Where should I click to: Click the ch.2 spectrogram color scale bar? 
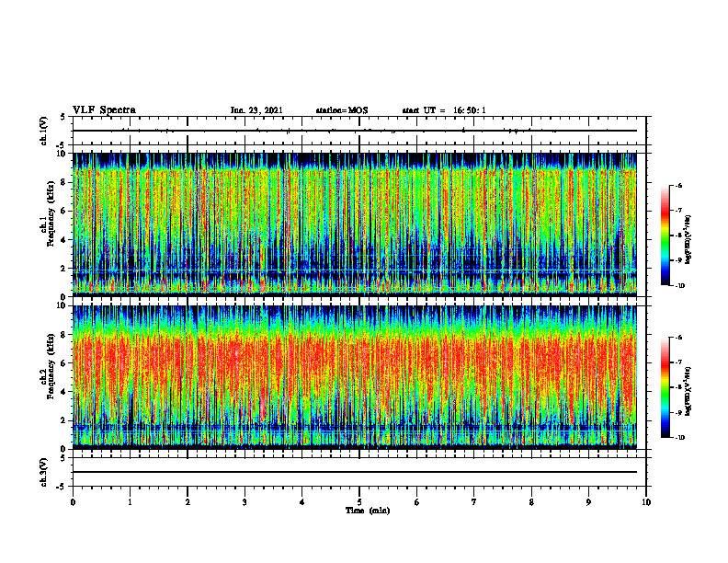point(665,387)
